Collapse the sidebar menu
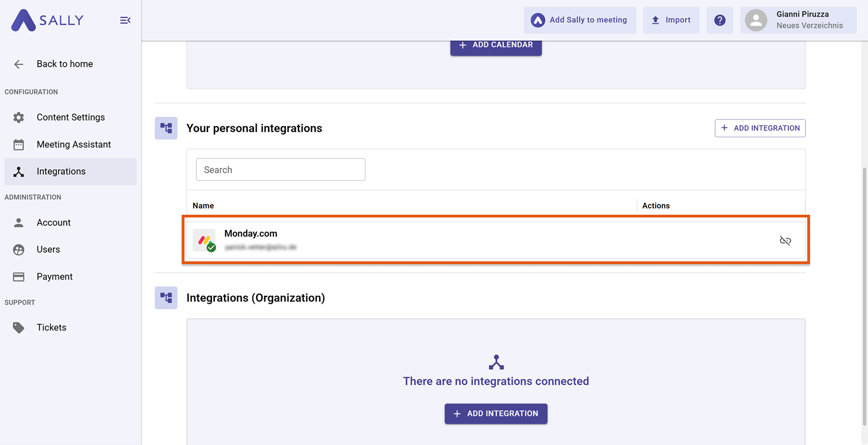 coord(125,20)
